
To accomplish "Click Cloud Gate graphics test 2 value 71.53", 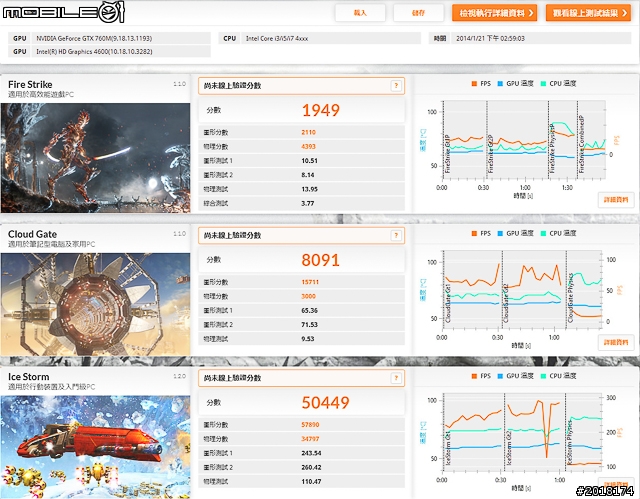I will pyautogui.click(x=309, y=325).
